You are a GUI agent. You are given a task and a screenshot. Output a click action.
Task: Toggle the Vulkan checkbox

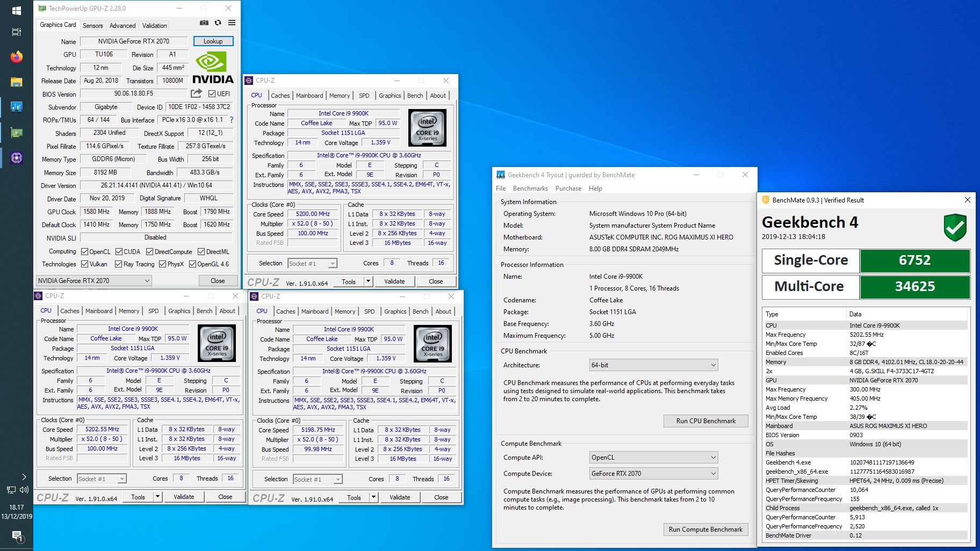pyautogui.click(x=84, y=264)
